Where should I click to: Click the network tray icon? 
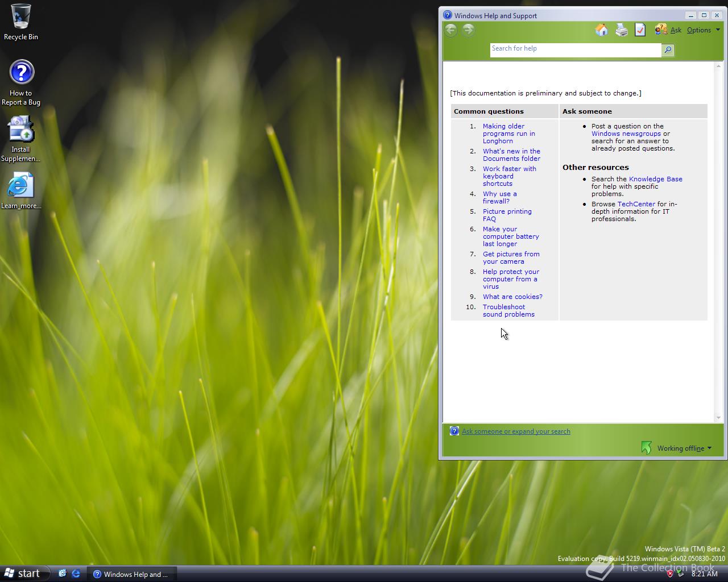click(680, 573)
